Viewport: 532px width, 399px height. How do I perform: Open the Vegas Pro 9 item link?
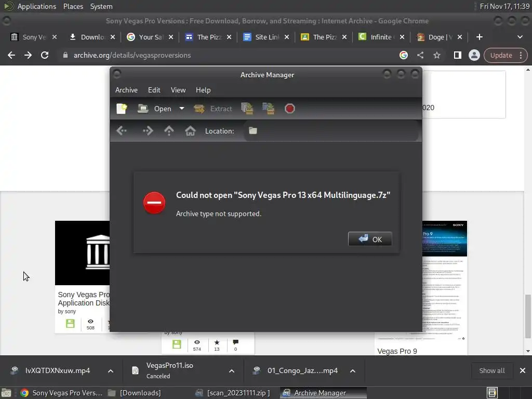point(397,351)
